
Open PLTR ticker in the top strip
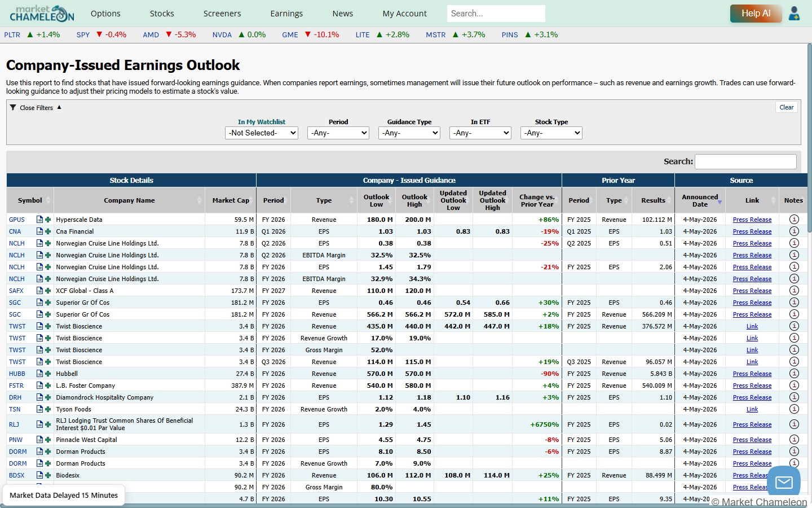pyautogui.click(x=12, y=34)
